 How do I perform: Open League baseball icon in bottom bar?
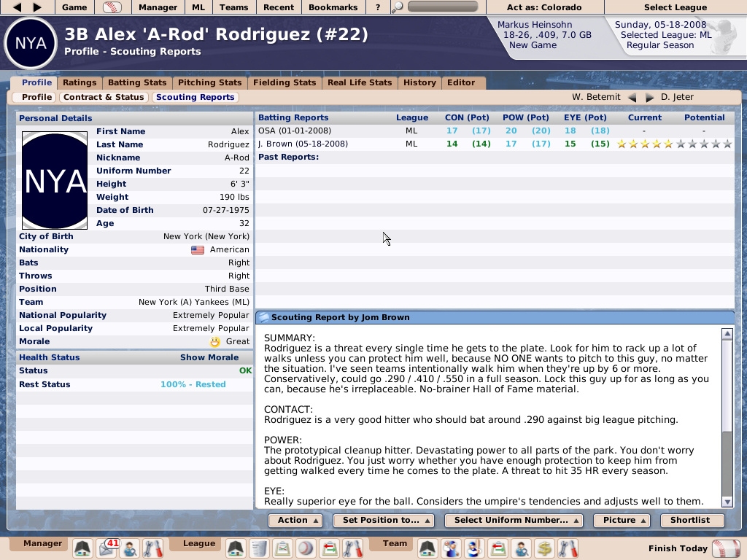point(306,548)
